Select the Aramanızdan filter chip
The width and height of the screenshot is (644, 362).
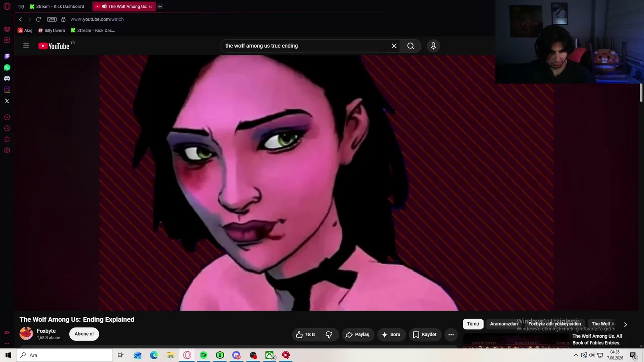pyautogui.click(x=504, y=324)
